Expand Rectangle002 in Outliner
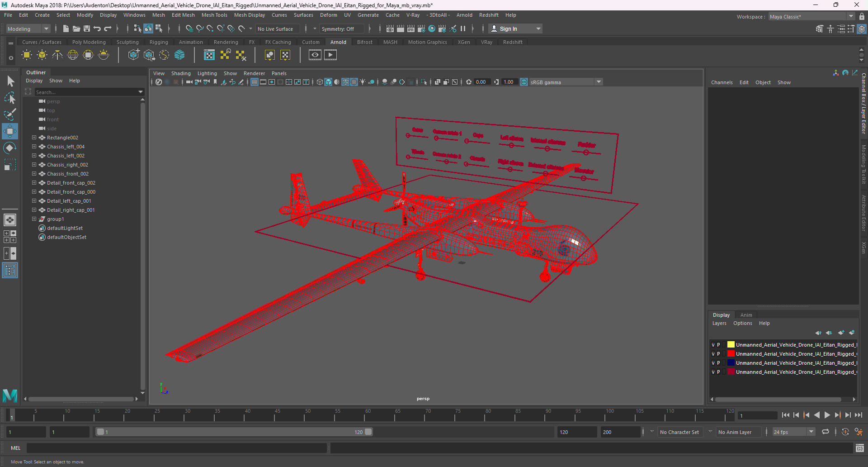The width and height of the screenshot is (868, 467). point(34,137)
